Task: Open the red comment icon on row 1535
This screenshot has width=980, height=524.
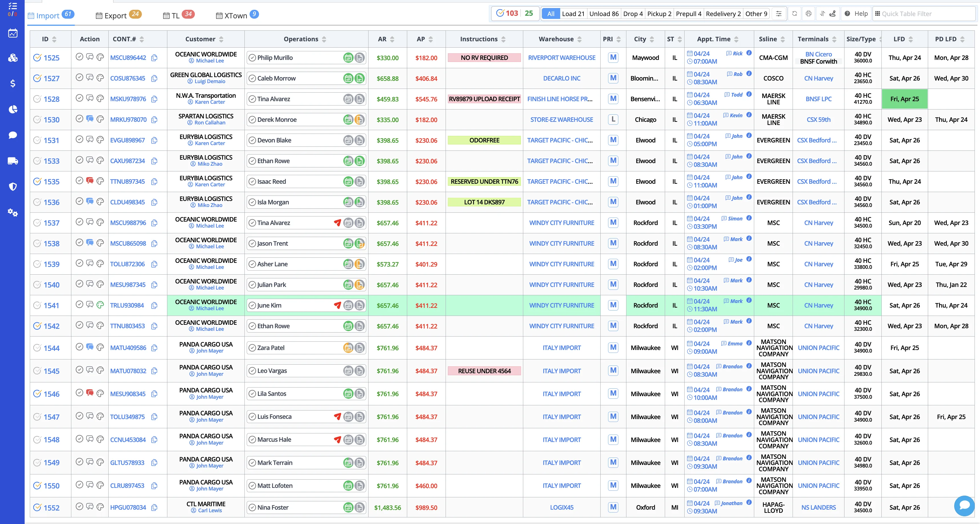Action: tap(90, 180)
